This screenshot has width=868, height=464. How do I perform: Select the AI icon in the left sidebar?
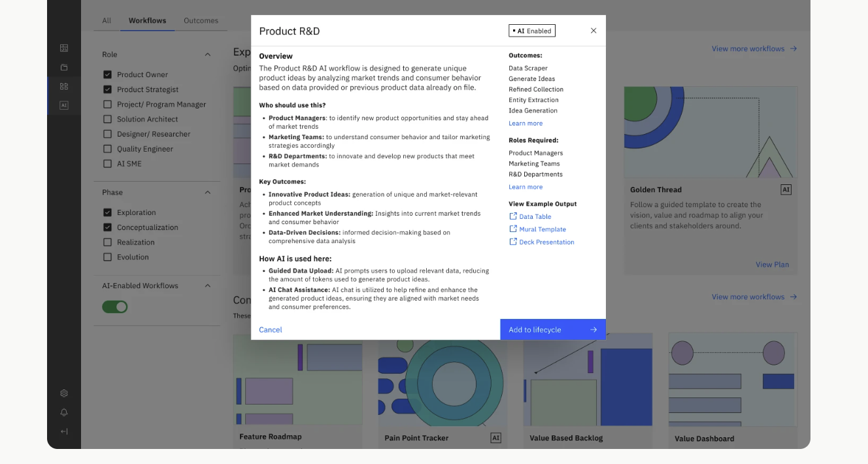pos(63,105)
